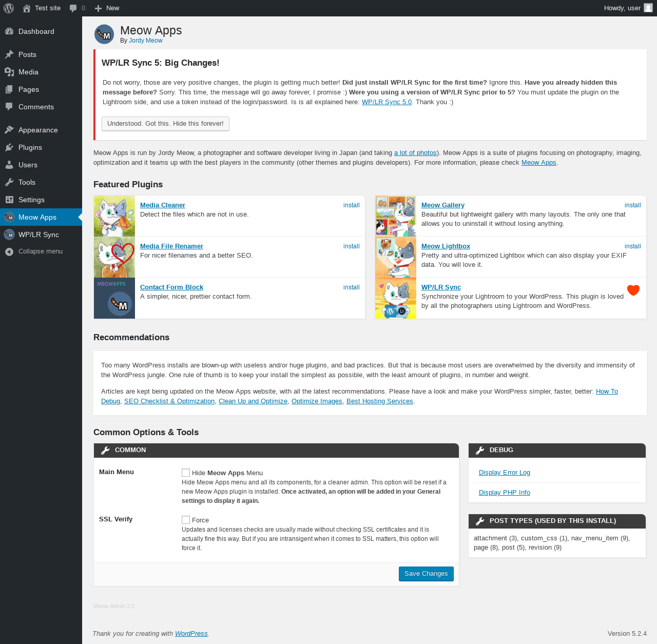Click the Meow Apps logo beside page title

click(104, 34)
